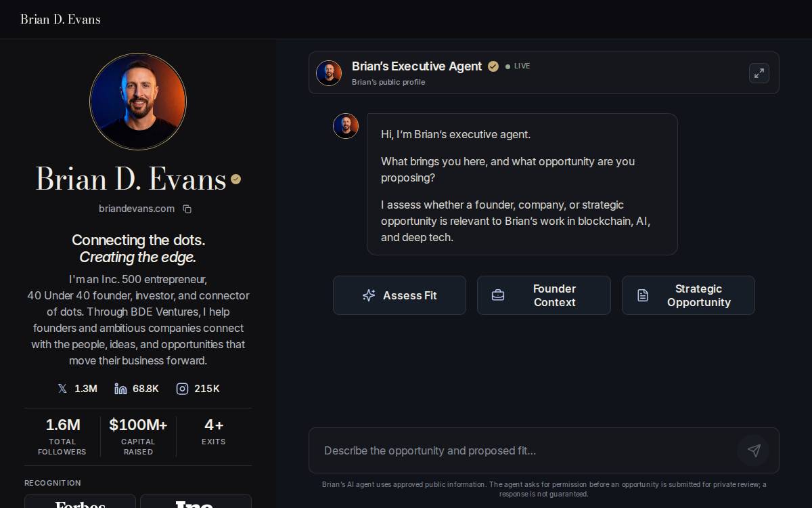
Task: Open the Instagram profile icon
Action: pos(182,389)
